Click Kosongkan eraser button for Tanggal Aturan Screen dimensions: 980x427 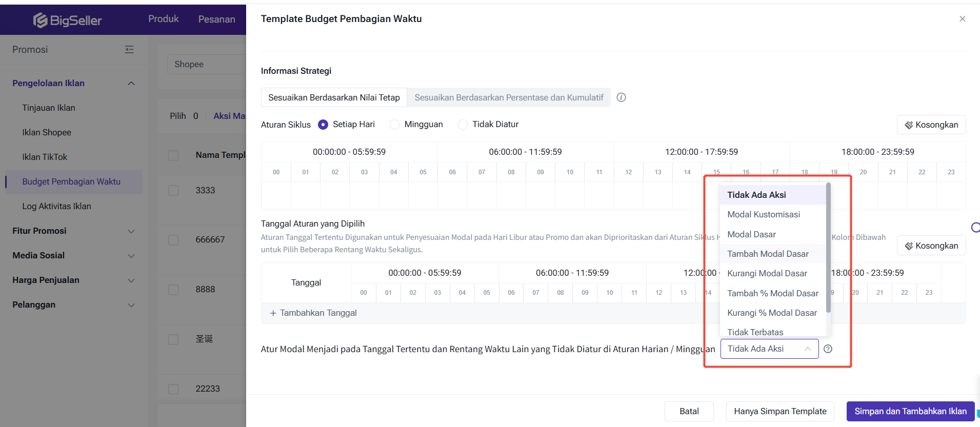click(931, 246)
